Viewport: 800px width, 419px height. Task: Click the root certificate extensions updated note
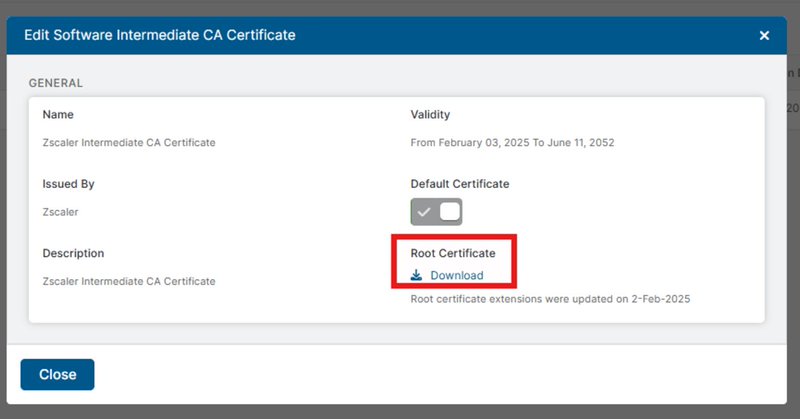click(550, 299)
